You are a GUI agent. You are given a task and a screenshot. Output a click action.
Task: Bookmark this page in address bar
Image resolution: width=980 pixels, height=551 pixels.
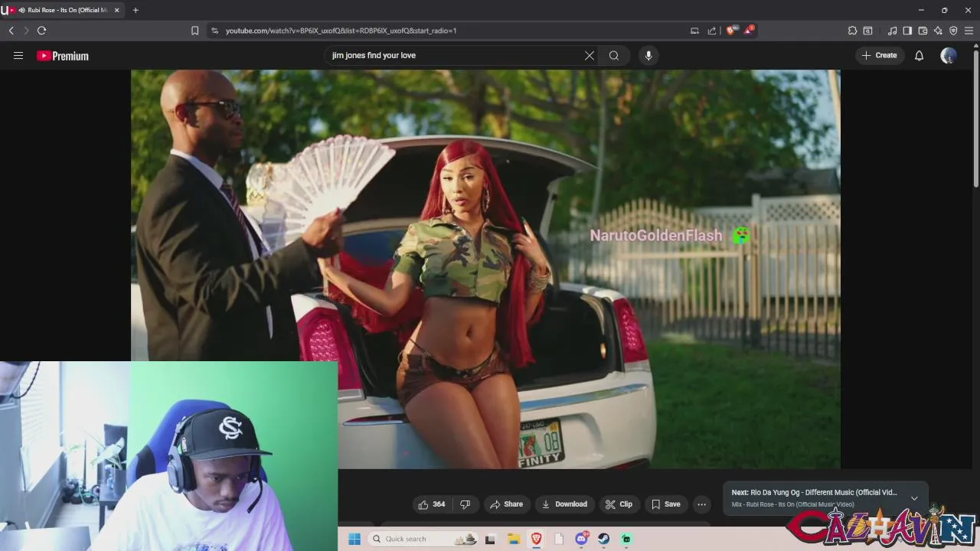(x=194, y=31)
